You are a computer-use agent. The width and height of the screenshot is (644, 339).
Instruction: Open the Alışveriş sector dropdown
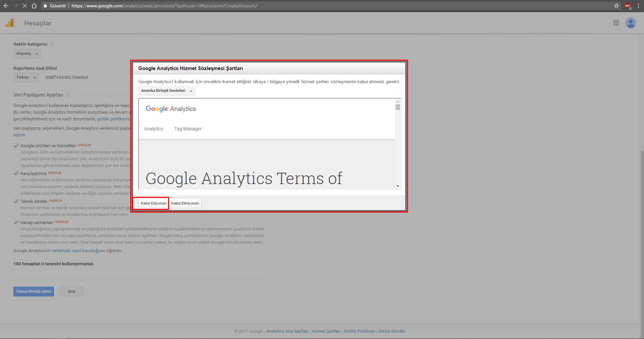(27, 54)
